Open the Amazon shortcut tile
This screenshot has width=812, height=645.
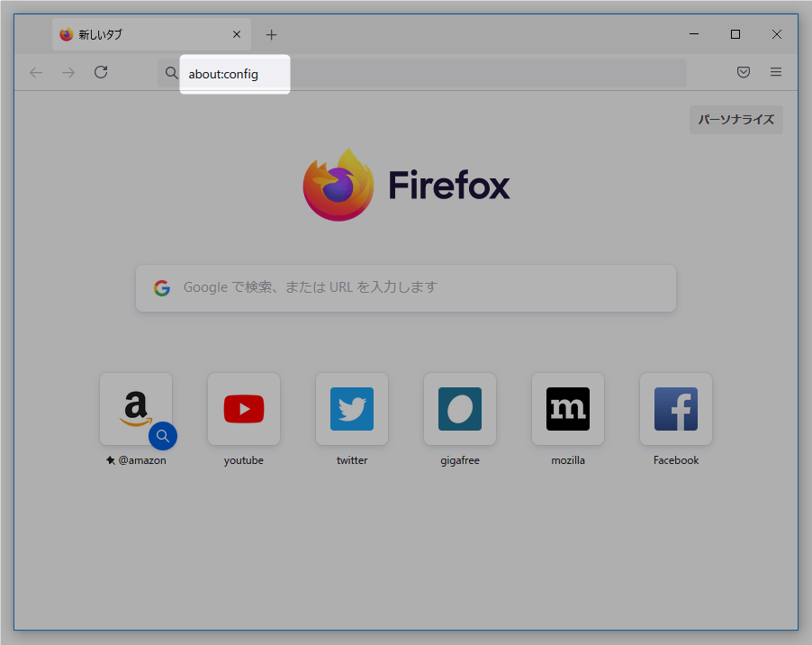click(136, 409)
